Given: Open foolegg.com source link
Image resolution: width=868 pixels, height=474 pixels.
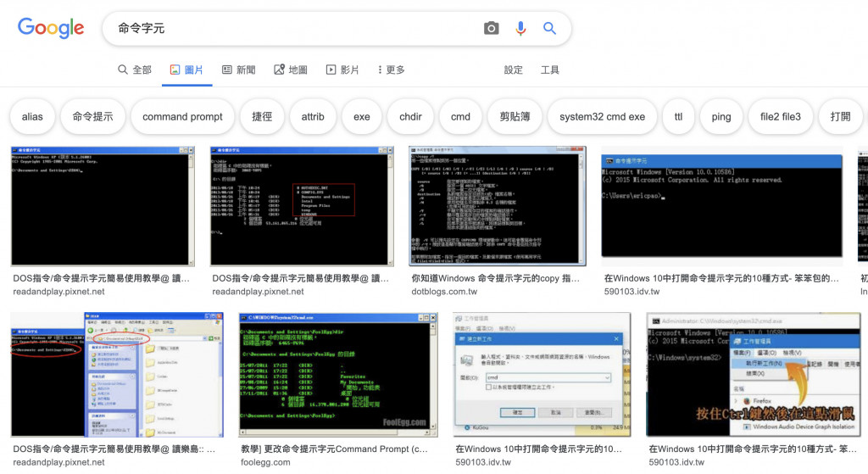Looking at the screenshot, I should pyautogui.click(x=265, y=462).
